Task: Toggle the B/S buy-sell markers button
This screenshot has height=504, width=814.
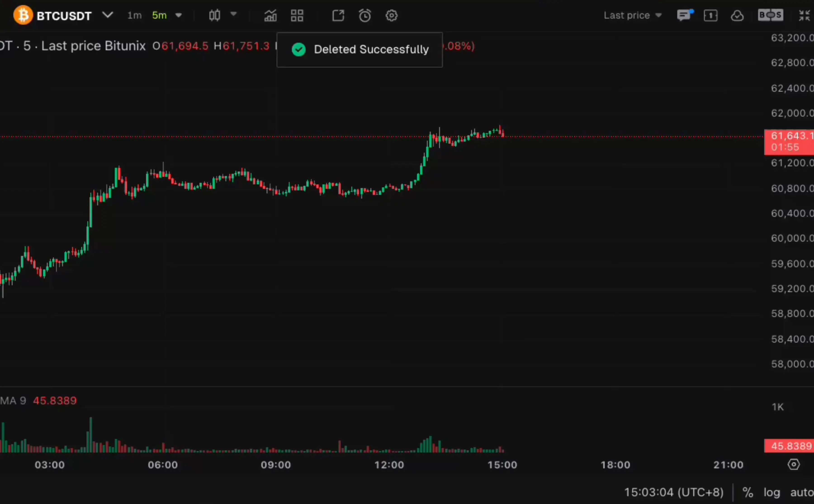Action: (770, 15)
